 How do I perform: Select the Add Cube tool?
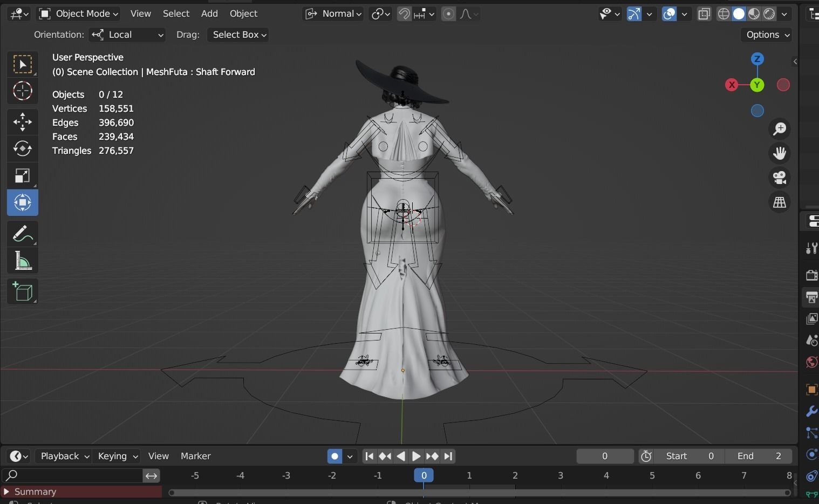coord(23,292)
